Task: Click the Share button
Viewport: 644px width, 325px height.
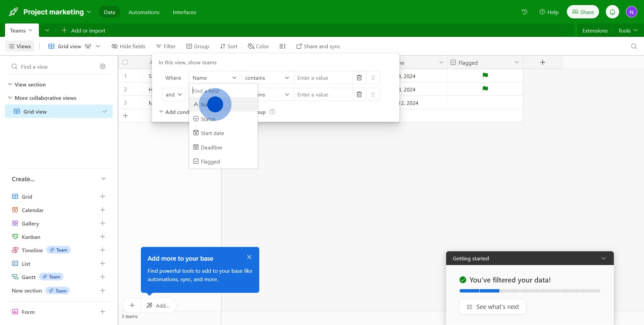Action: click(583, 12)
